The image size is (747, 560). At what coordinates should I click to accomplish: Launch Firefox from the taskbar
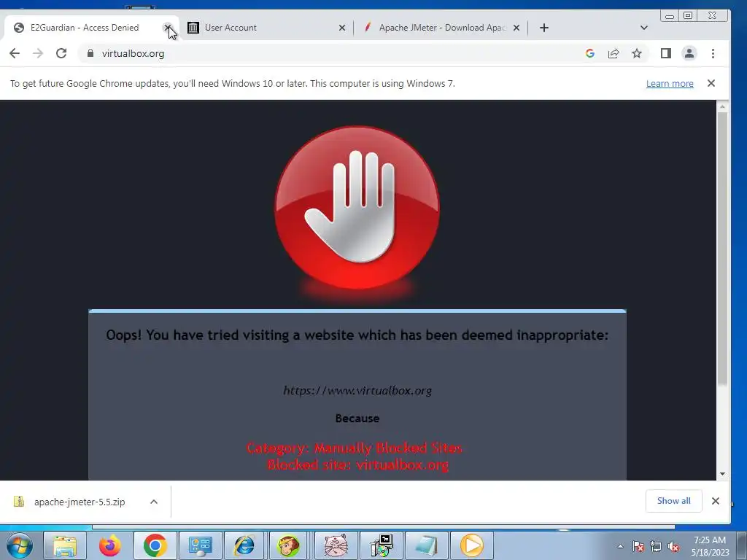coord(110,545)
